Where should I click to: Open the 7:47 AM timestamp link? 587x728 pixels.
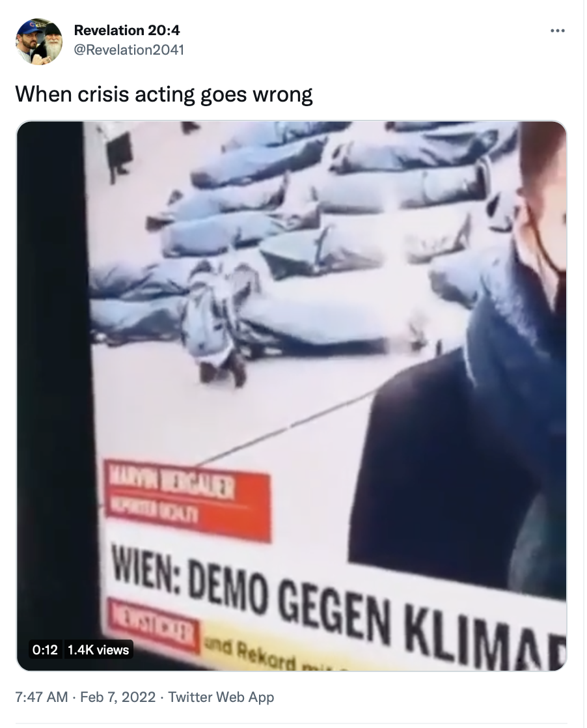[42, 697]
